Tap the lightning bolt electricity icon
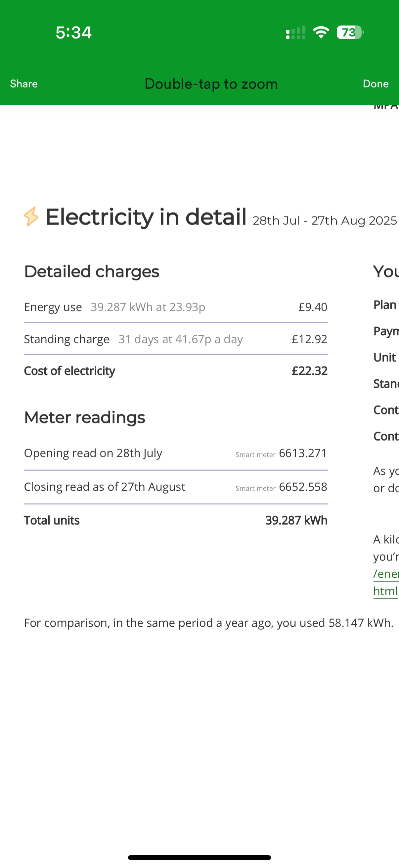This screenshot has width=399, height=868. click(31, 216)
